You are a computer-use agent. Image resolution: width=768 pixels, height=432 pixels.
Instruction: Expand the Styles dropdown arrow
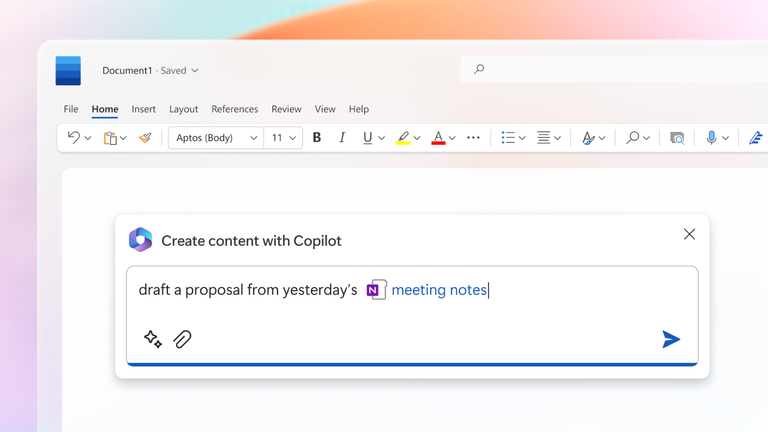[x=602, y=138]
